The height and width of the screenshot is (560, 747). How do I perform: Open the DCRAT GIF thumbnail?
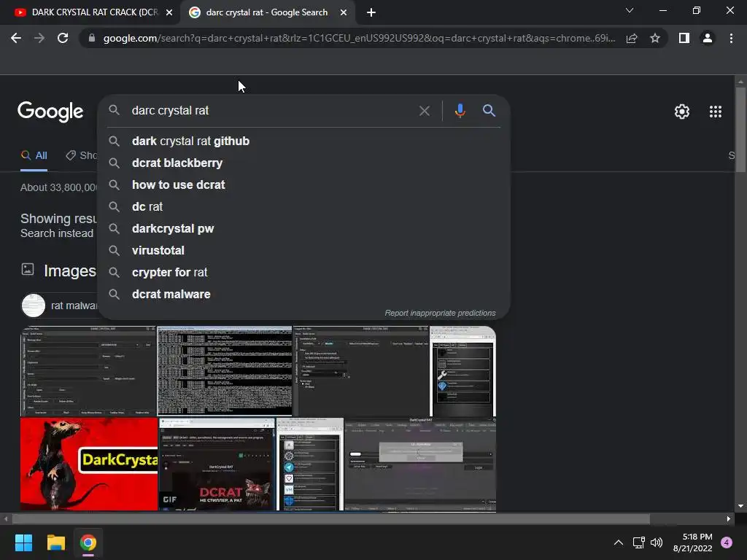tap(217, 464)
